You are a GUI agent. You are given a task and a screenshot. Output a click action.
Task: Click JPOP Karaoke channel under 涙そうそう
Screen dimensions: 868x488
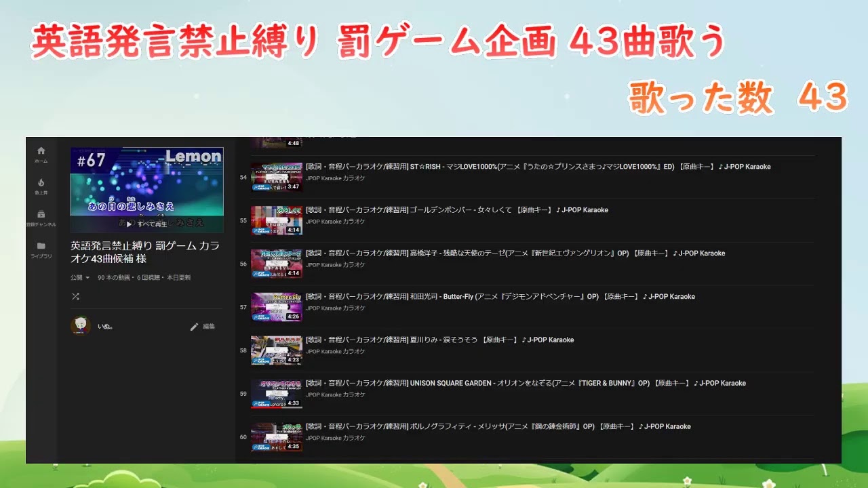click(x=336, y=352)
